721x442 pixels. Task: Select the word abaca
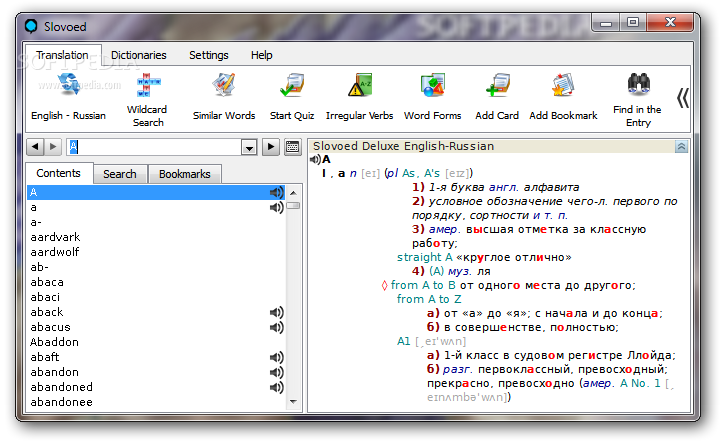pos(156,282)
